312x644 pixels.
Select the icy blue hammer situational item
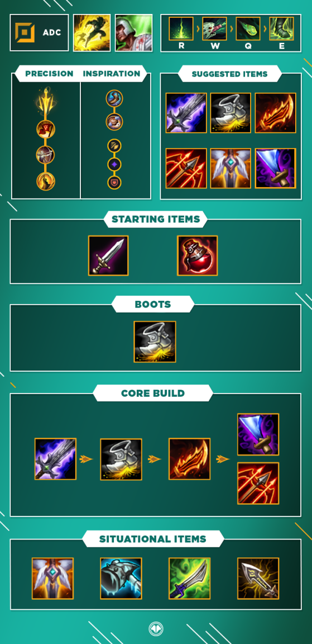coord(121,578)
